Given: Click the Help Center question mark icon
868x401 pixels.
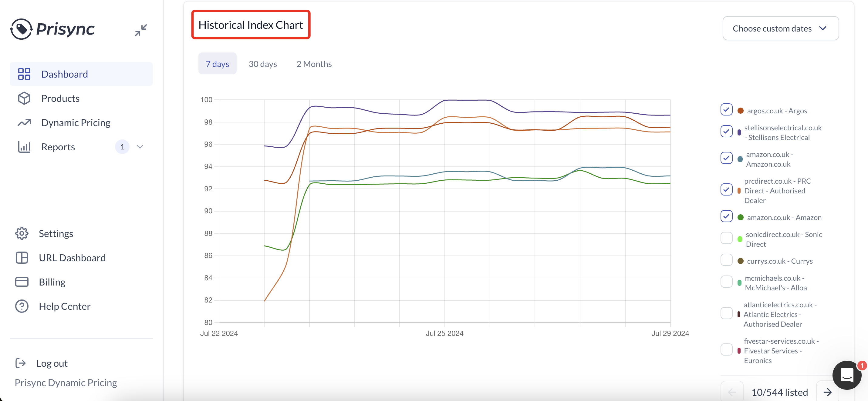Looking at the screenshot, I should click(x=22, y=306).
